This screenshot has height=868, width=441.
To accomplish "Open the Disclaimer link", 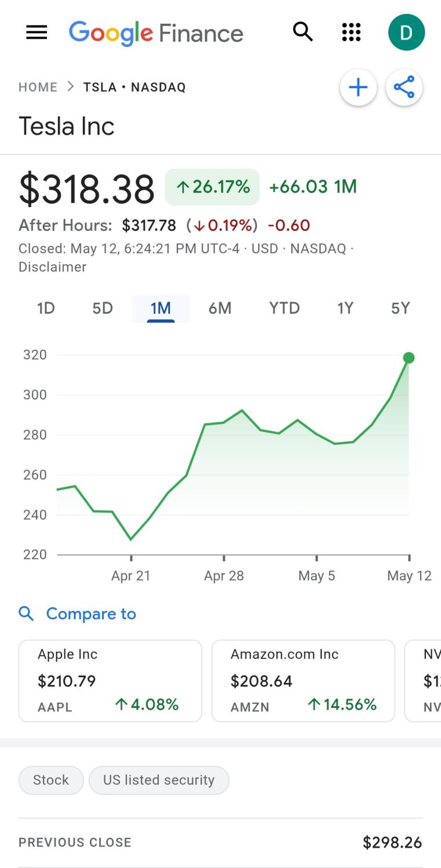I will pos(52,267).
